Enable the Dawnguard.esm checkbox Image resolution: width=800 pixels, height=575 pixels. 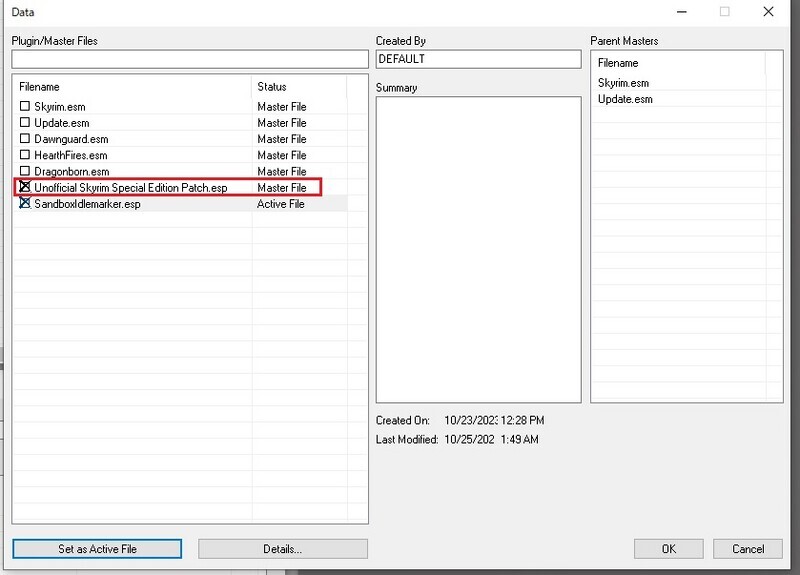24,138
